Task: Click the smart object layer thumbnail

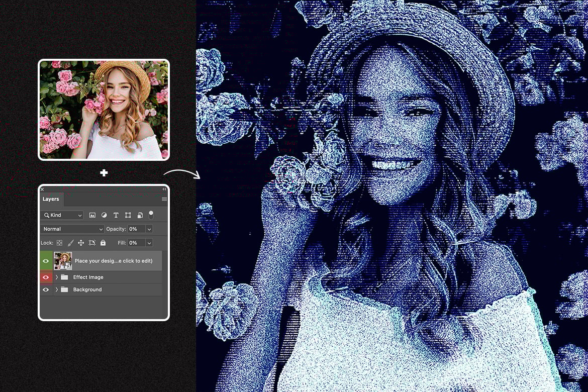Action: pyautogui.click(x=63, y=261)
